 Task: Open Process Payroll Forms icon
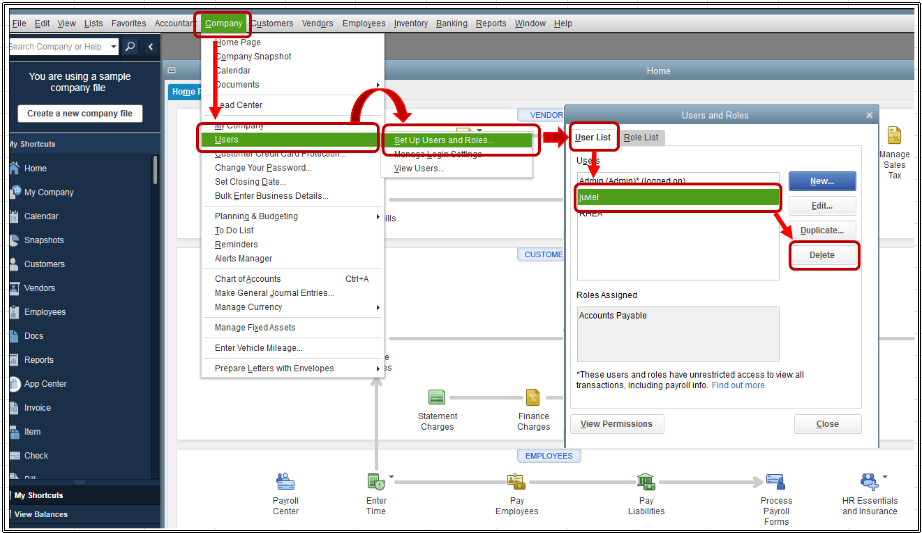click(x=775, y=482)
